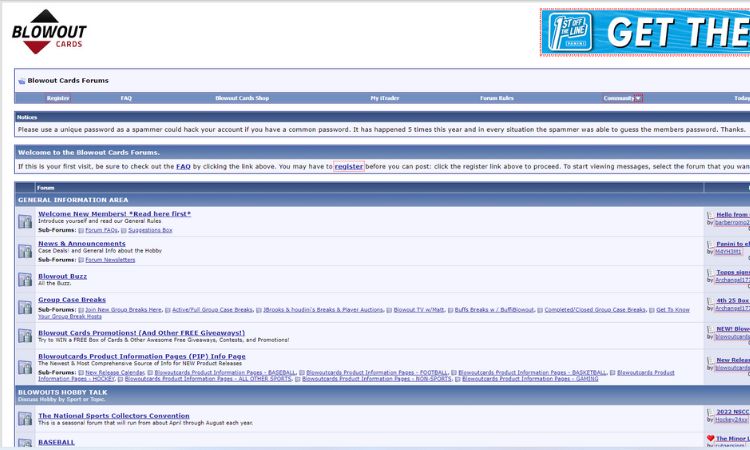The height and width of the screenshot is (450, 750).
Task: Open the Group Case Breaks forum
Action: tap(72, 299)
